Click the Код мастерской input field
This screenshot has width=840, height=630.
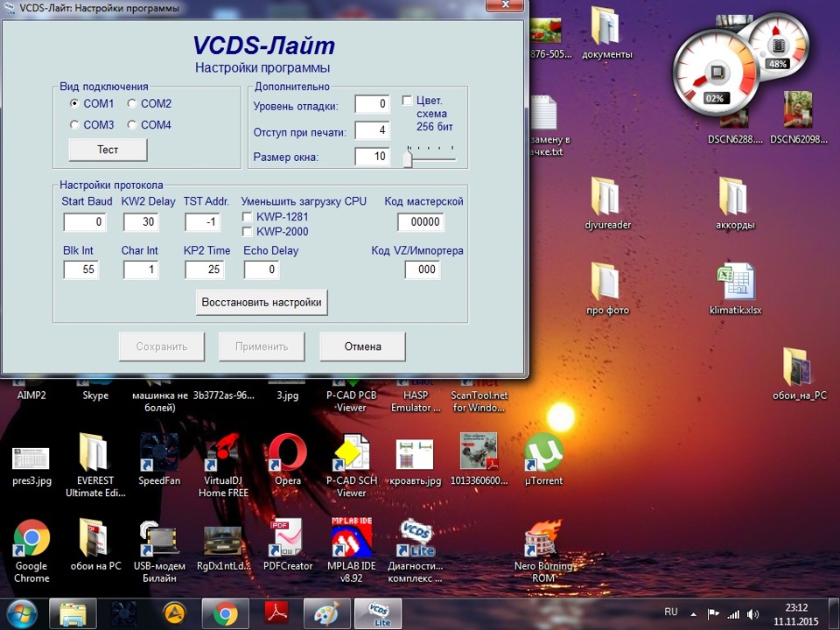421,221
